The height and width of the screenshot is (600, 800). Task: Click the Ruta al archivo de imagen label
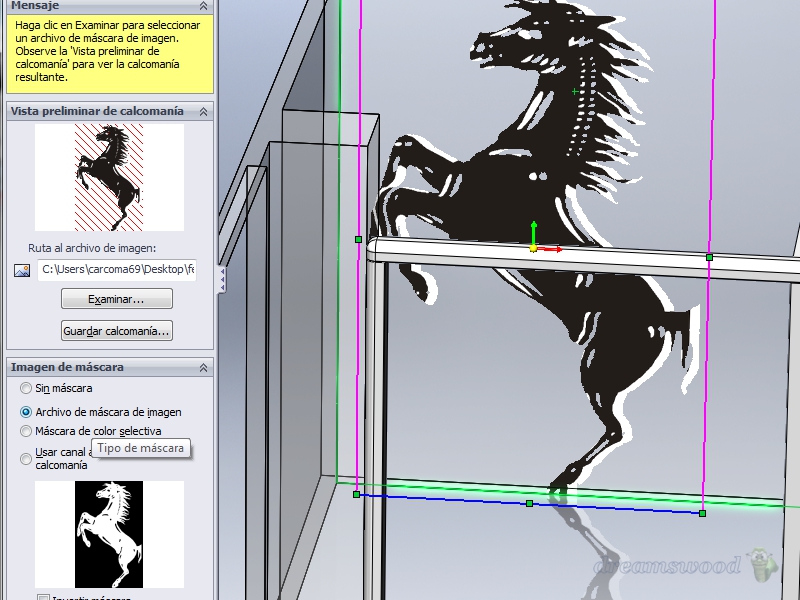click(92, 248)
